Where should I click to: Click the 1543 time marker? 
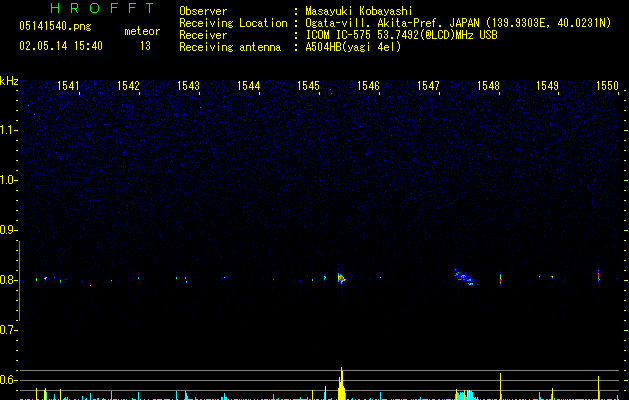188,86
